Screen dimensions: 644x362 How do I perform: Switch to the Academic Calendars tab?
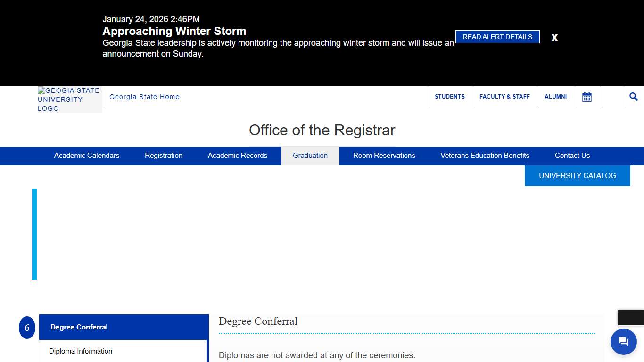coord(87,156)
